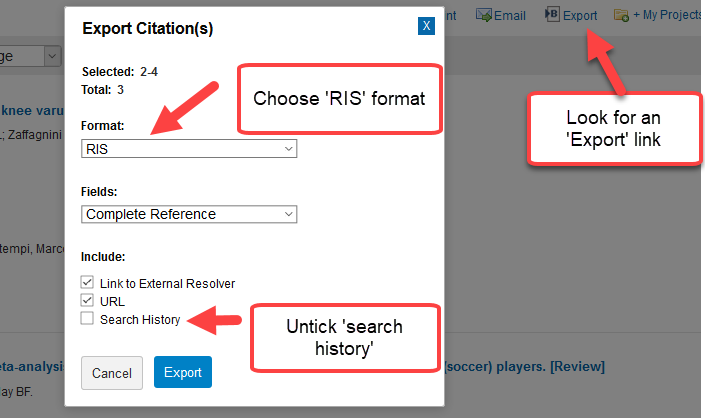This screenshot has width=705, height=418.
Task: Click the Link to External Resolver label
Action: tap(167, 284)
